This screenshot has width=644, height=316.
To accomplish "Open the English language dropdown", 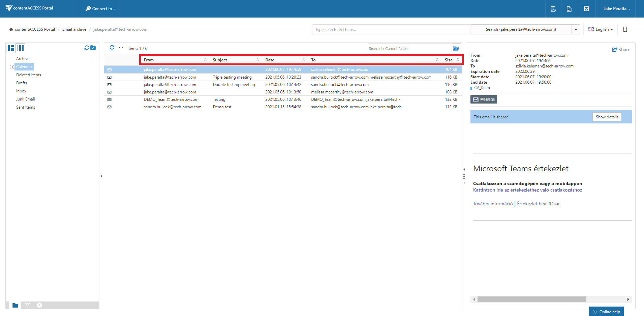I will (x=601, y=29).
